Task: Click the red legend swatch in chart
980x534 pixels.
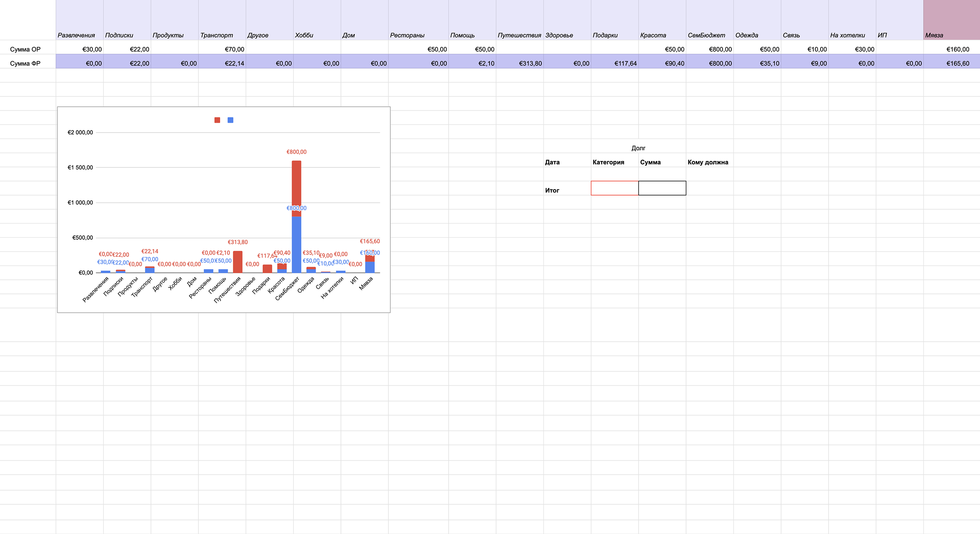Action: (x=217, y=120)
